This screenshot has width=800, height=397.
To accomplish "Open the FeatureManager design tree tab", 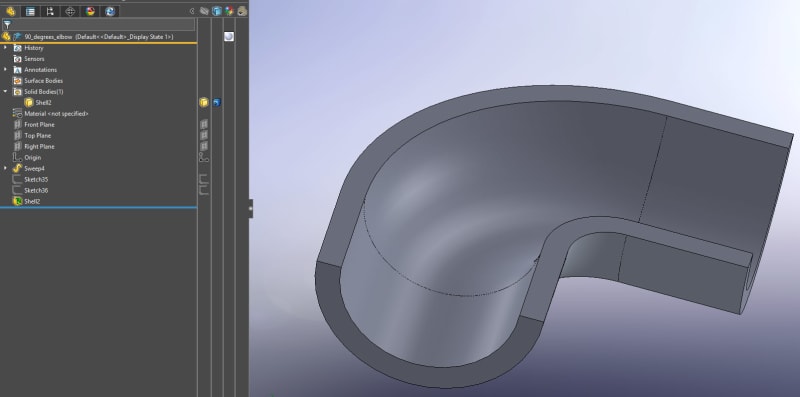I will (x=10, y=11).
